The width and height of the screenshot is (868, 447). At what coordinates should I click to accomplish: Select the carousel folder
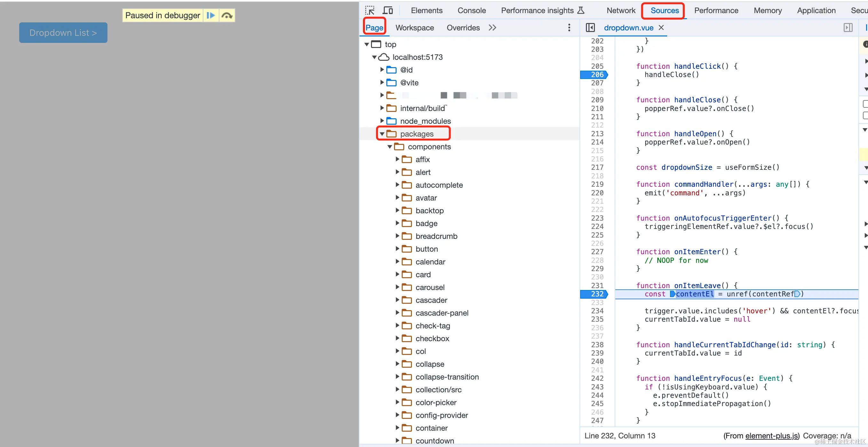[x=430, y=287]
